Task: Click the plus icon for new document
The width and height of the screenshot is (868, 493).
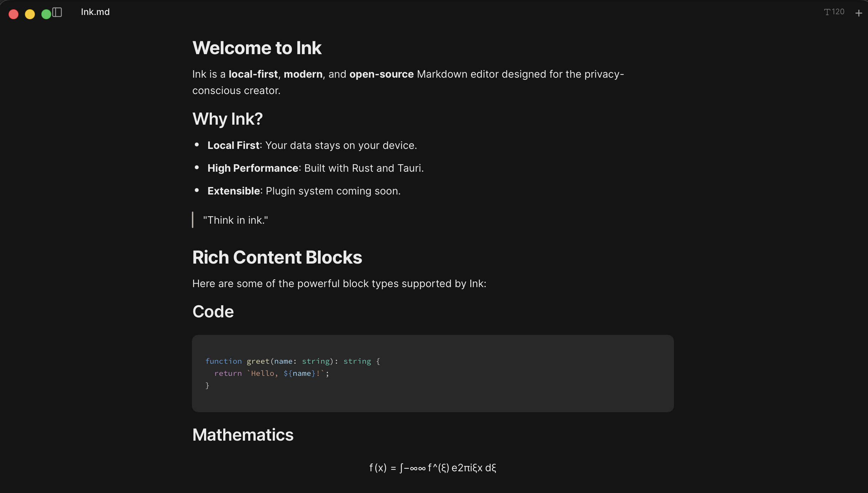Action: pyautogui.click(x=858, y=13)
